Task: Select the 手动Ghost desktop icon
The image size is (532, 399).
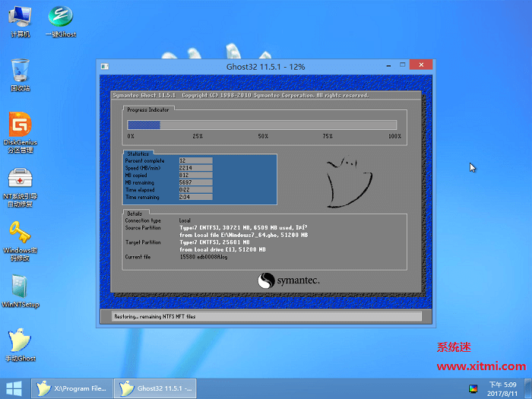Action: coord(20,345)
